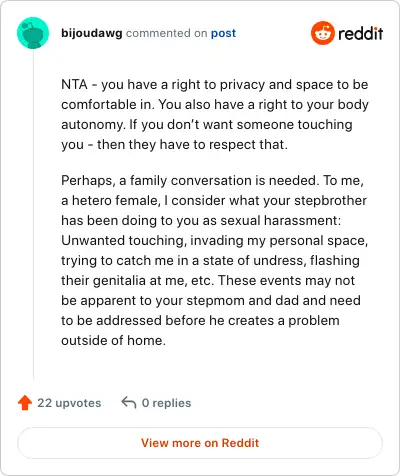Image resolution: width=400 pixels, height=476 pixels.
Task: Click bijoudawg's teal Snoo avatar
Action: 33,33
